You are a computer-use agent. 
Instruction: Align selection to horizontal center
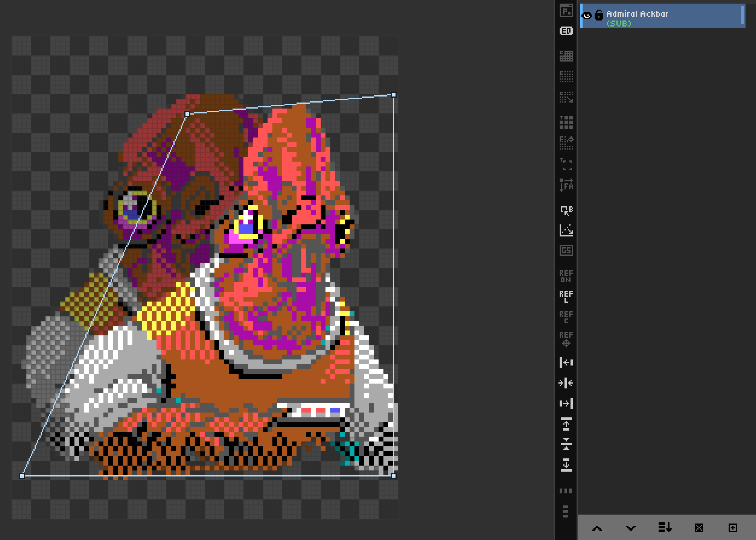click(x=566, y=383)
